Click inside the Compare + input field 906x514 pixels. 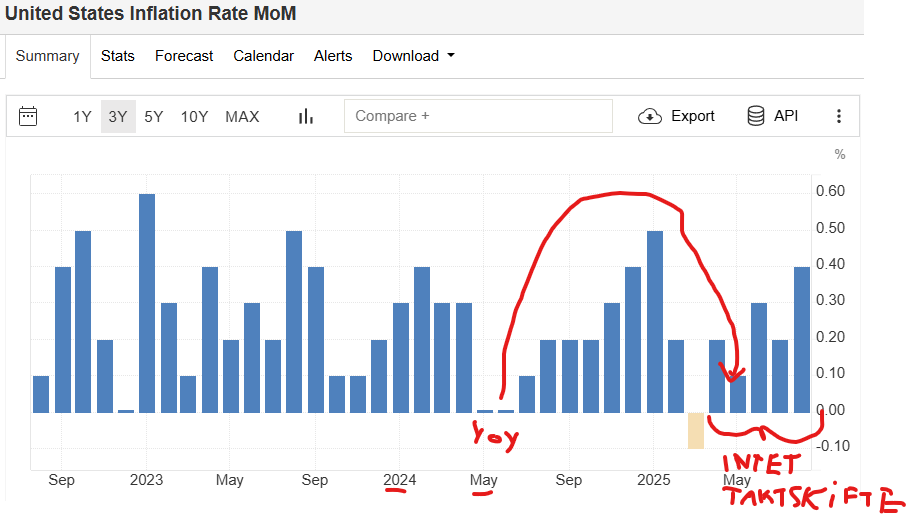point(478,116)
